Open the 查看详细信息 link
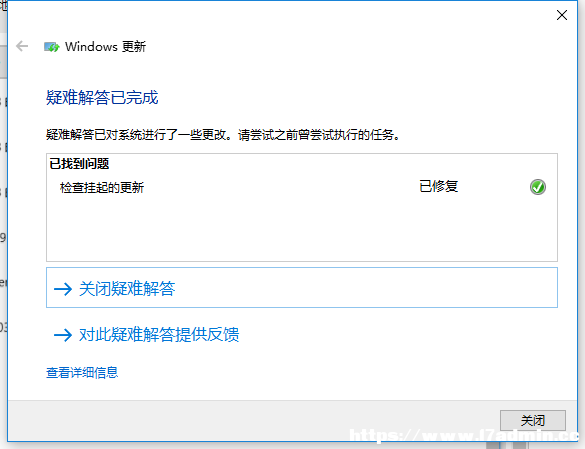The height and width of the screenshot is (449, 585). (82, 372)
